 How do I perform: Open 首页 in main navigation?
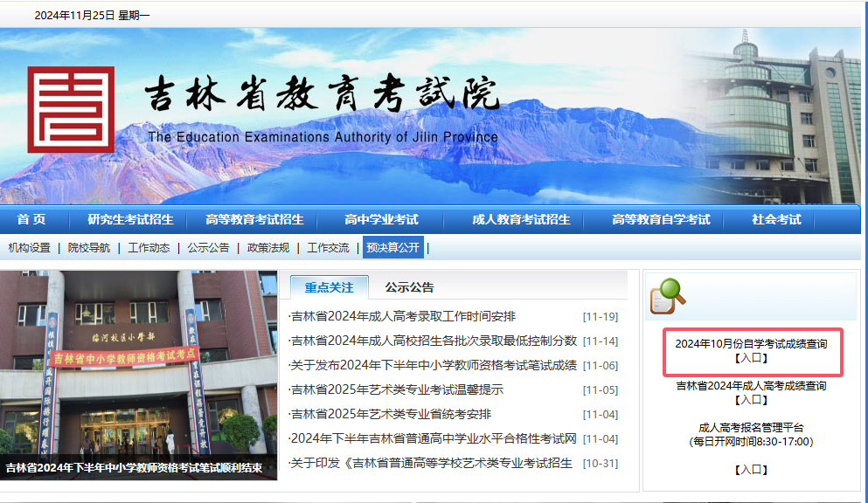point(31,219)
